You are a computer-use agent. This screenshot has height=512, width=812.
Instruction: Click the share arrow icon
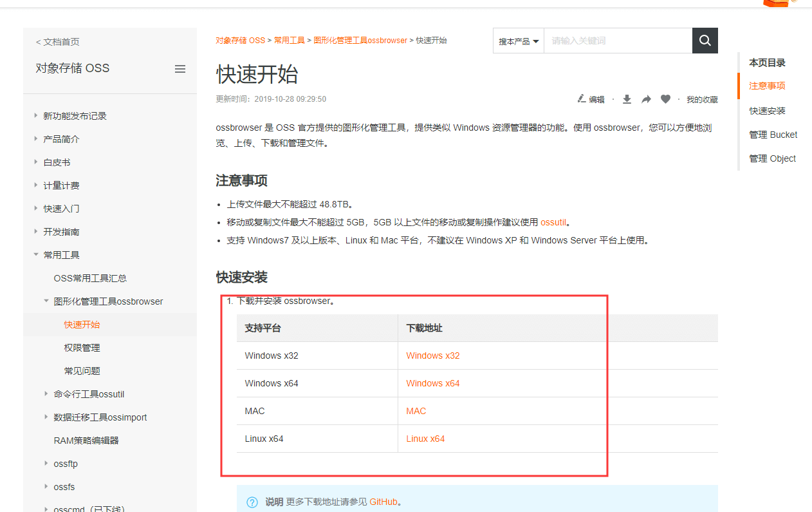point(646,99)
